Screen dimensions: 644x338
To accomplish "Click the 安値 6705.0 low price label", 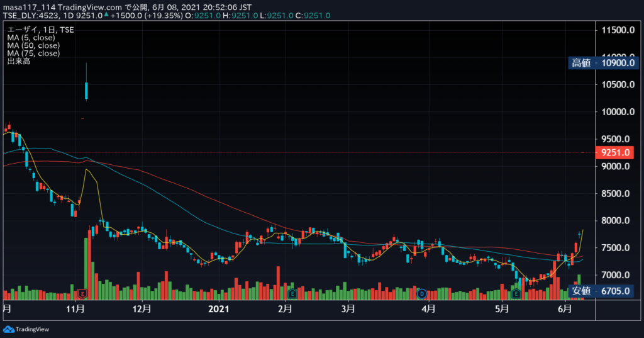I will 601,291.
